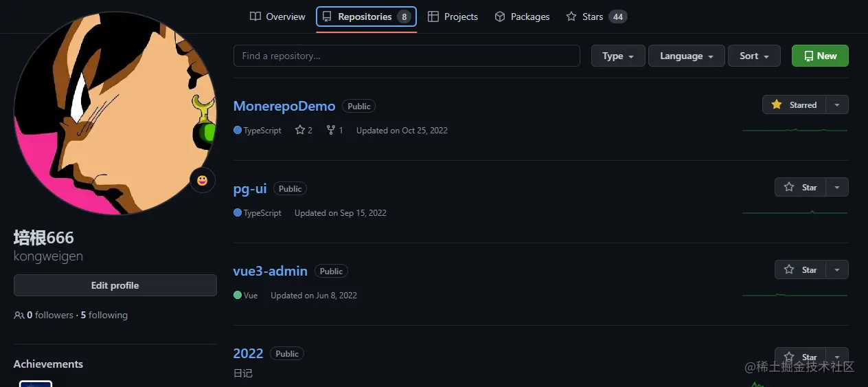This screenshot has width=868, height=387.
Task: Open the Sort dropdown
Action: (754, 56)
